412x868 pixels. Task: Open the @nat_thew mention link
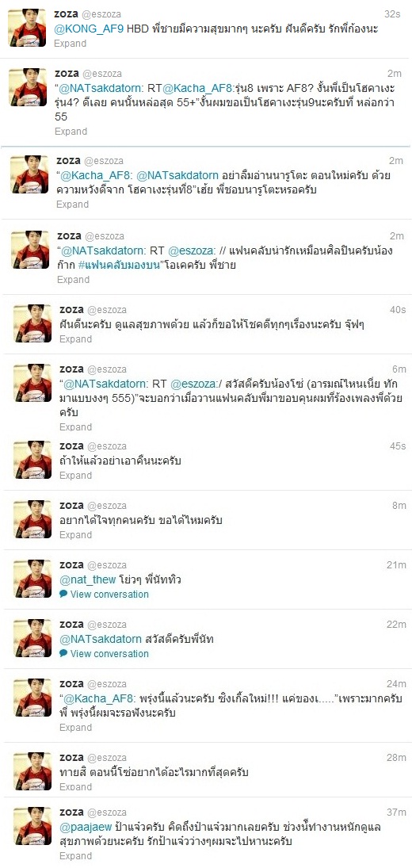[87, 579]
